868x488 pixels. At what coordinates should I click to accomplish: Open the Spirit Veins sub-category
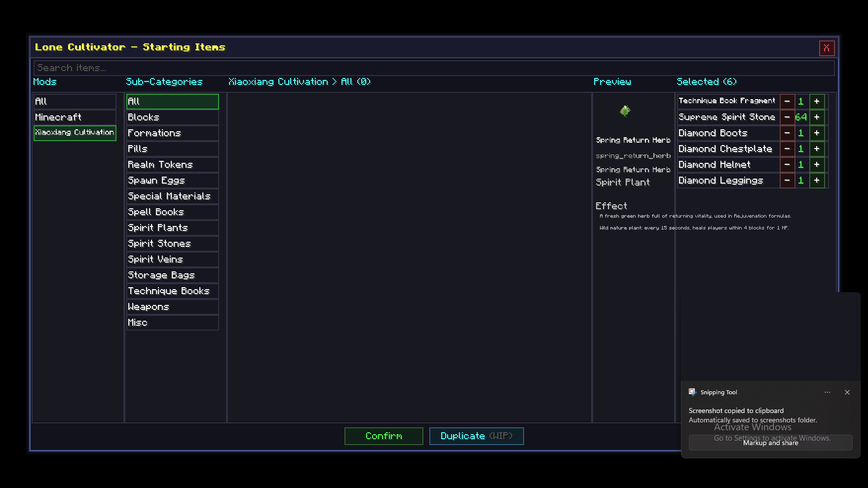click(x=172, y=260)
